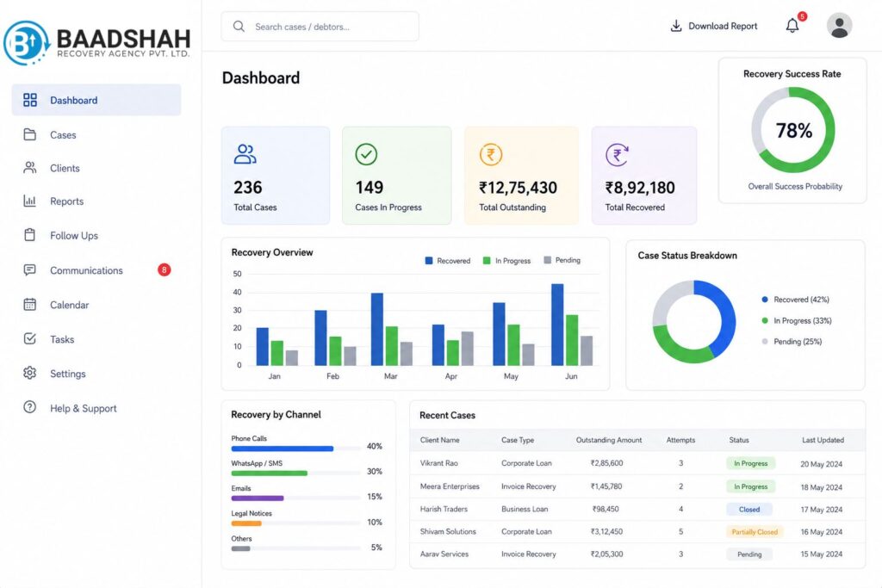882x588 pixels.
Task: Click the Baadshah logo icon
Action: pyautogui.click(x=26, y=43)
